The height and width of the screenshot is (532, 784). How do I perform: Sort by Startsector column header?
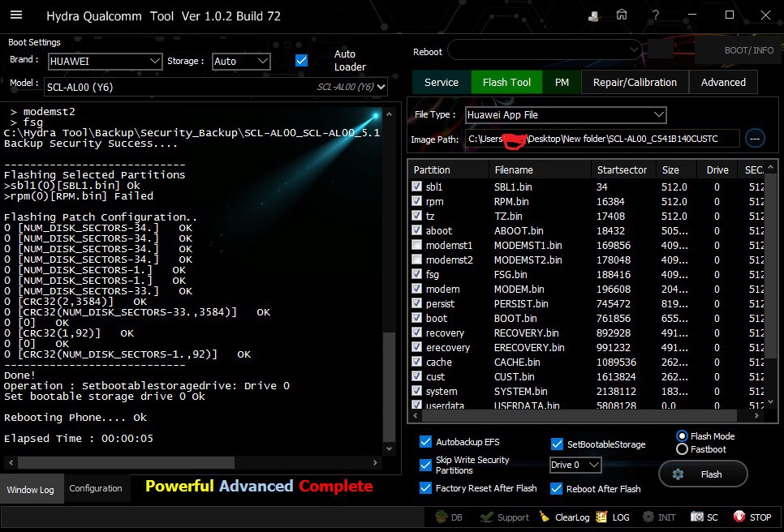pyautogui.click(x=624, y=169)
